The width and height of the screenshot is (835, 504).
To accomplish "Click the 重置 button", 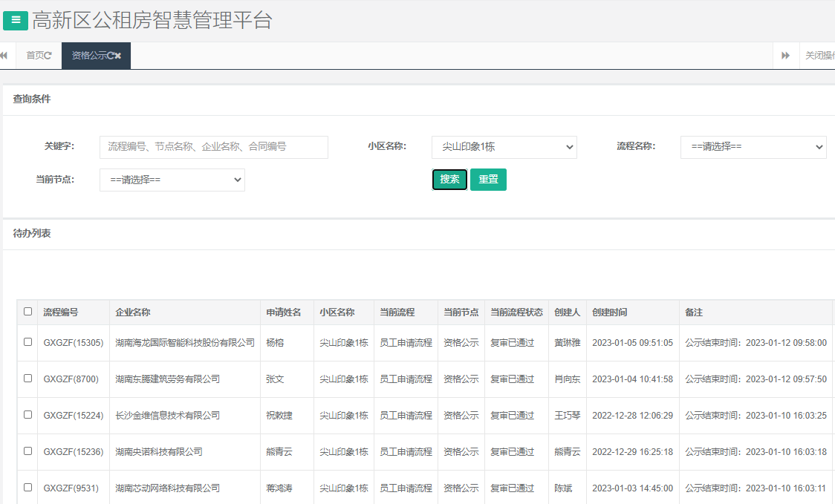I will click(488, 179).
